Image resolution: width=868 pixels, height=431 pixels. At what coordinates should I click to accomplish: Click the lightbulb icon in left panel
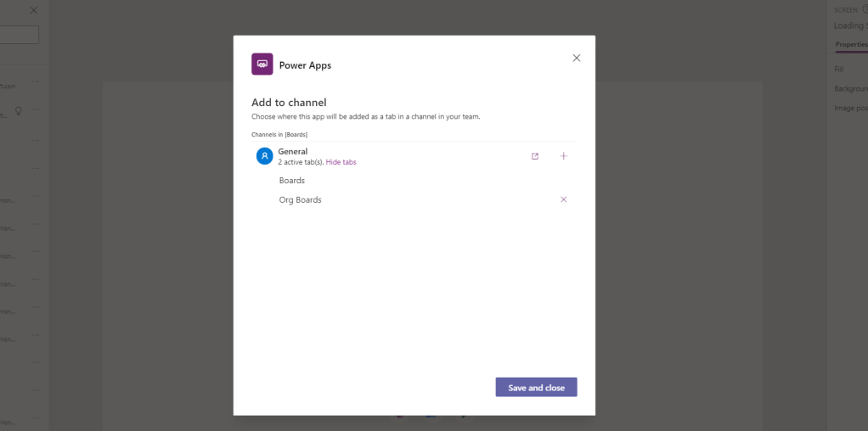(x=19, y=110)
